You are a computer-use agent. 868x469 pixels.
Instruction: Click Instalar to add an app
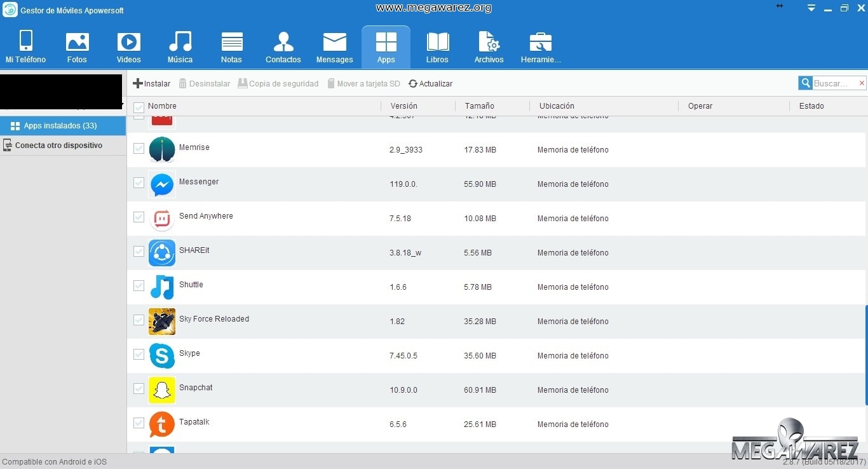(x=151, y=84)
